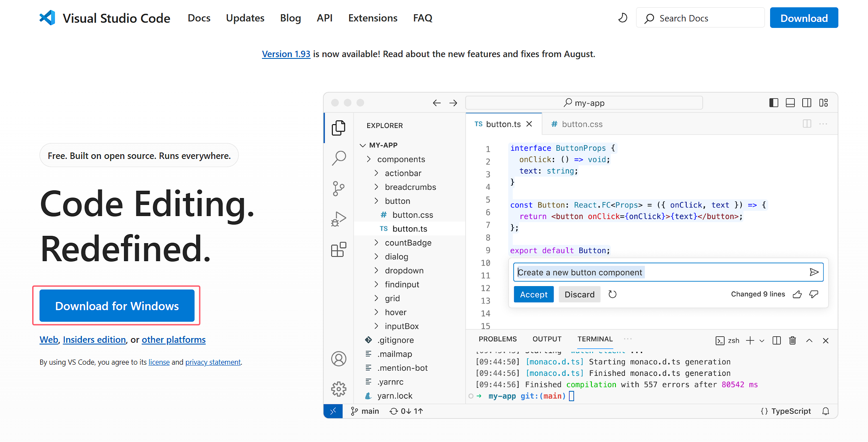Open editor more actions ellipsis
Viewport: 868px width, 442px height.
(823, 124)
